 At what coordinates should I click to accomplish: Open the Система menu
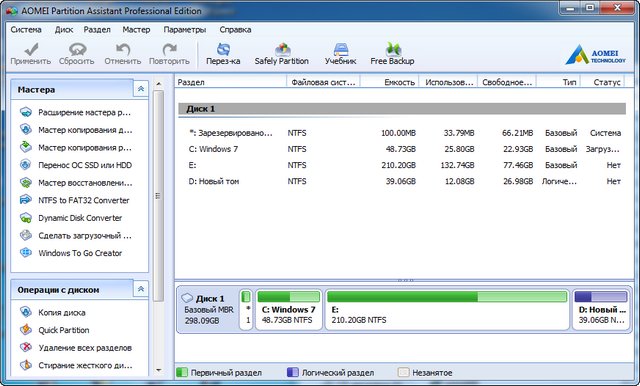pyautogui.click(x=26, y=30)
